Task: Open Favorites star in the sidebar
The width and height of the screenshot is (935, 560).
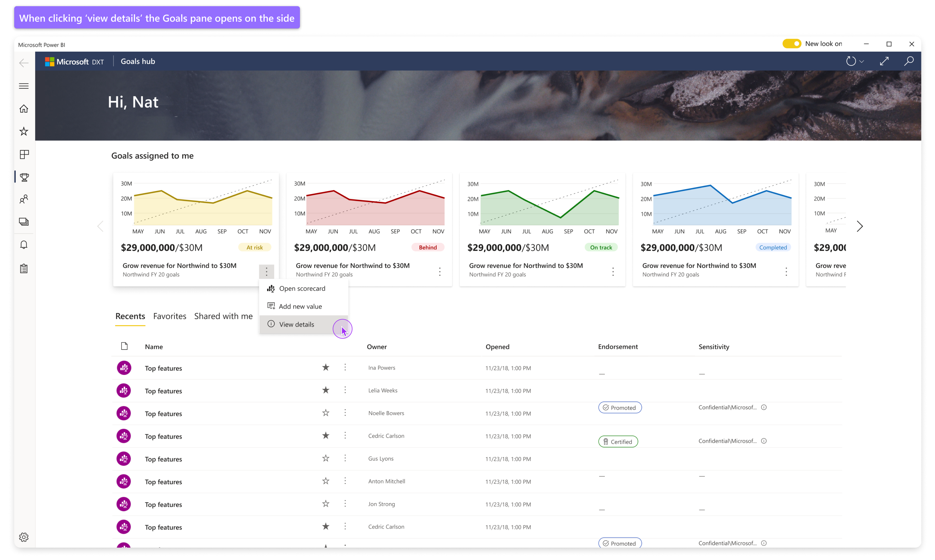Action: point(24,131)
